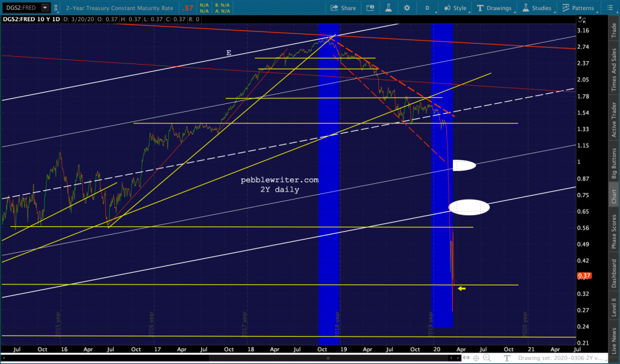The width and height of the screenshot is (620, 364).
Task: Toggle the axis auto-fit icon above price scale
Action: pyautogui.click(x=582, y=20)
